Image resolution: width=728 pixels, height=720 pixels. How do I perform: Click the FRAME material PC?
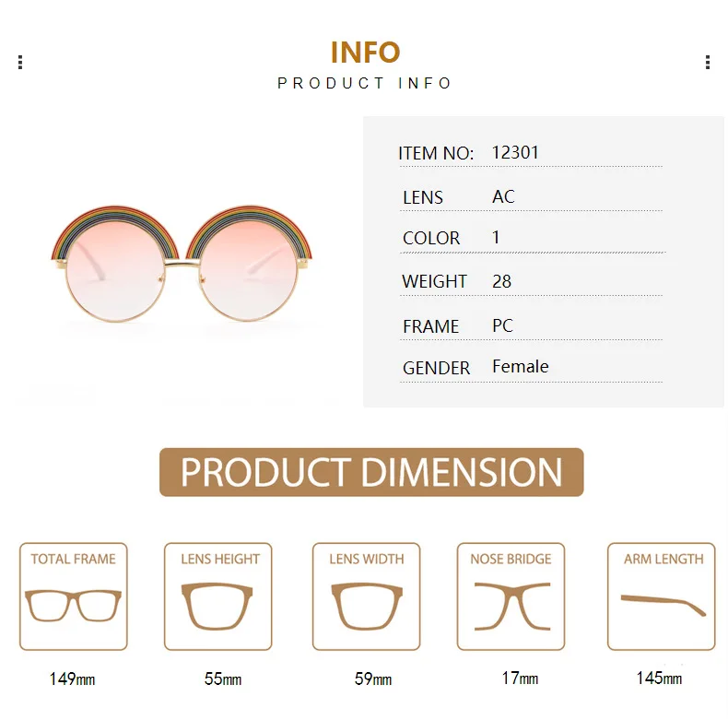pos(503,325)
